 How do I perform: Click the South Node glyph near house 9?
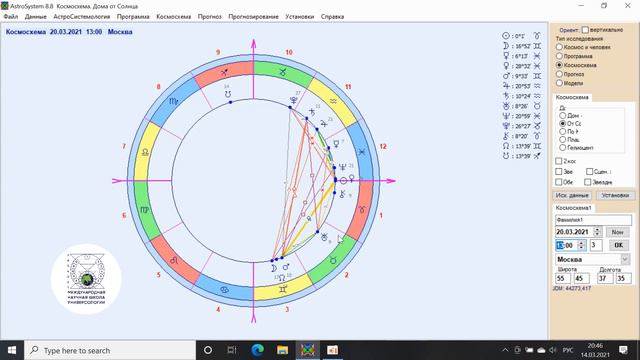click(x=228, y=94)
